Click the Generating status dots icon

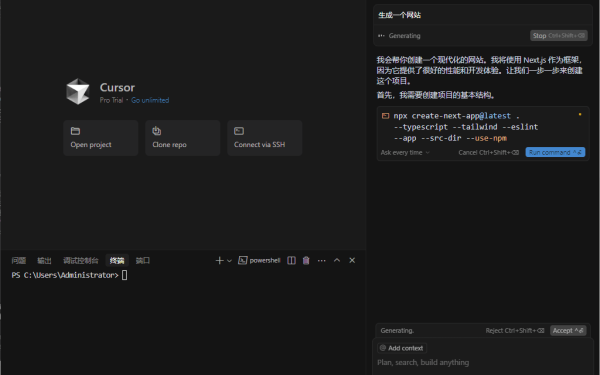[x=381, y=36]
